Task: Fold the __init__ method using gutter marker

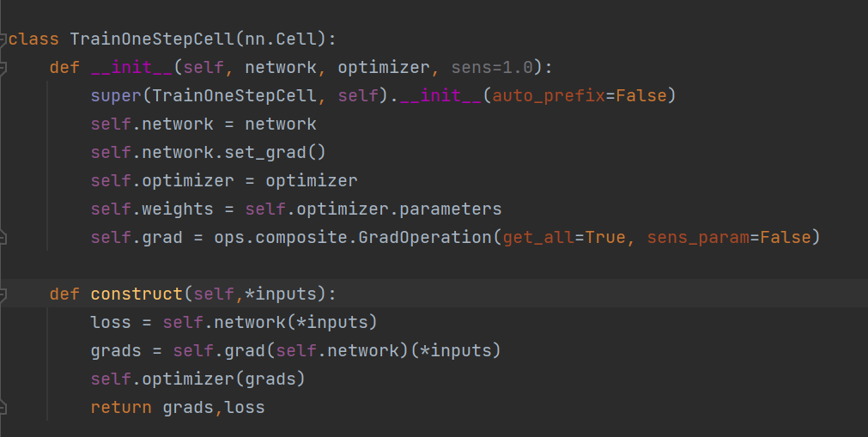Action: coord(3,67)
